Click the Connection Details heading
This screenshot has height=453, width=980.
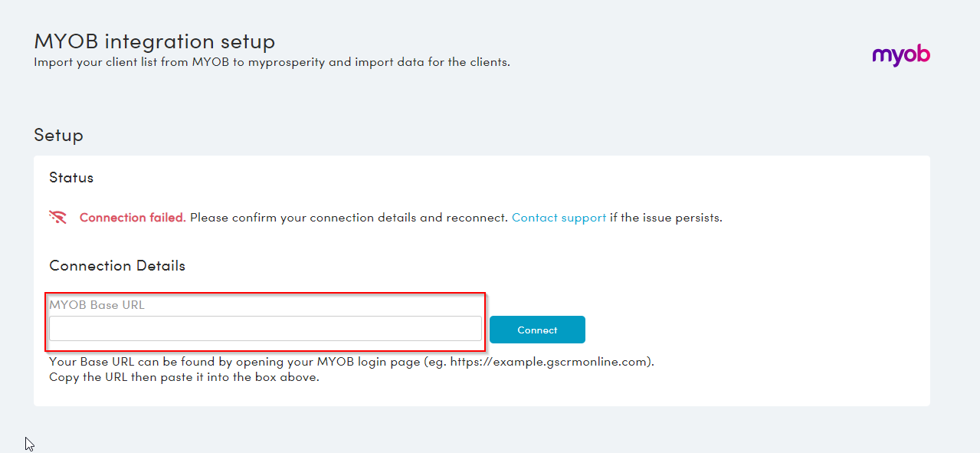[117, 266]
